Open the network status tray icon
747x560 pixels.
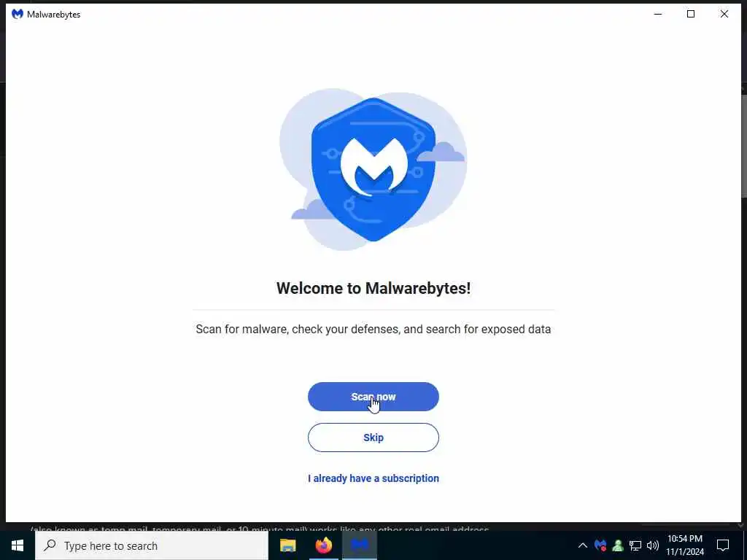tap(635, 545)
